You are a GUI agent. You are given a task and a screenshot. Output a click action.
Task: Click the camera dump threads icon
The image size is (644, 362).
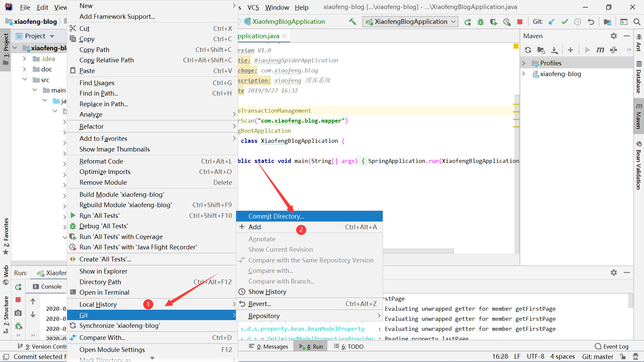tap(18, 313)
